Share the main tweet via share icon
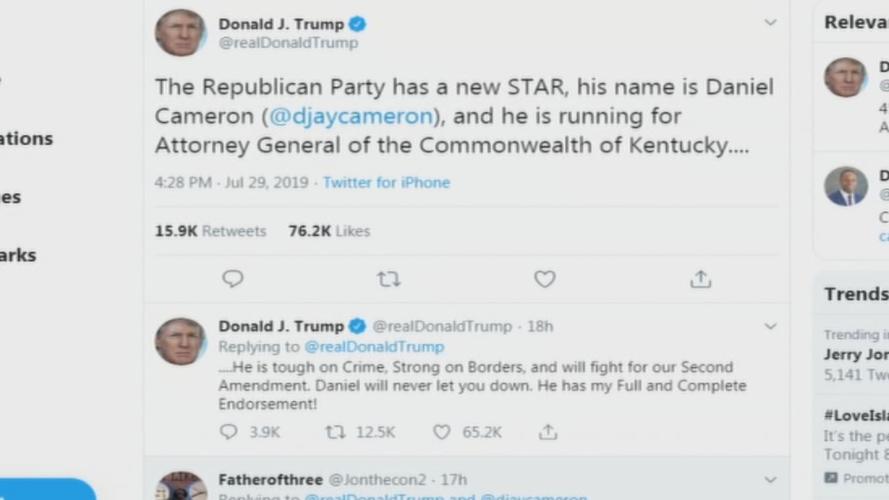The width and height of the screenshot is (889, 500). click(x=701, y=279)
